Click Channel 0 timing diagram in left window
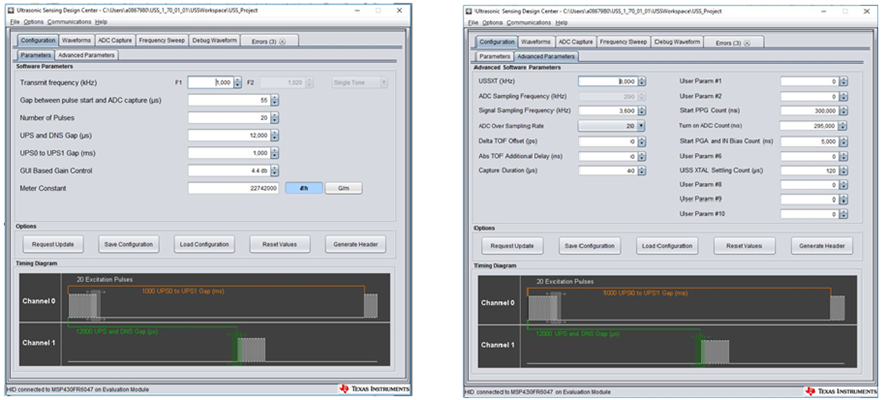The width and height of the screenshot is (884, 400). coord(205,299)
